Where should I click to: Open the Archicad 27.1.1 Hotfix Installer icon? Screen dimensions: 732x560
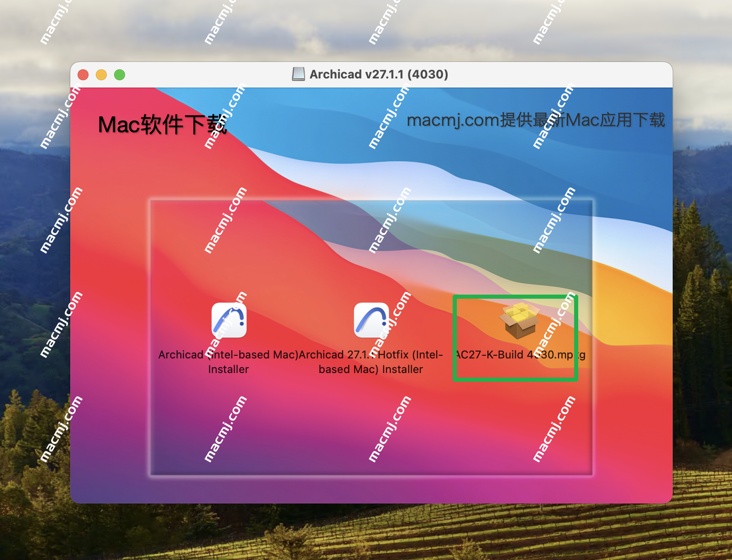tap(371, 320)
